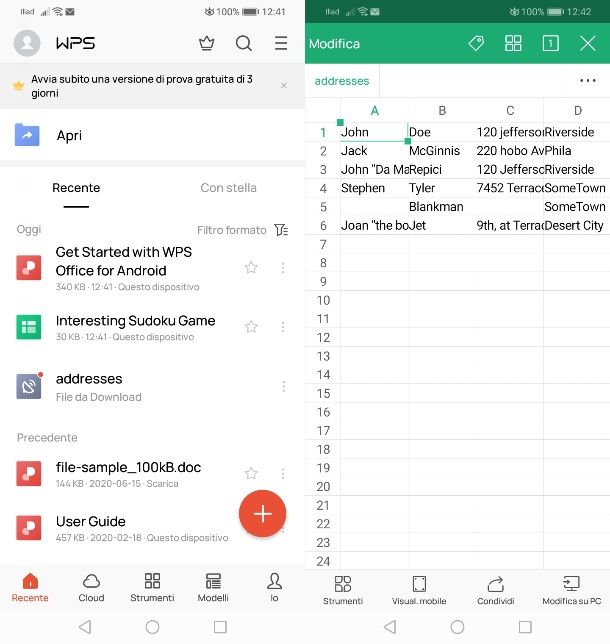Viewport: 610px width, 644px height.
Task: Open the three-dot sheet options menu
Action: 588,80
